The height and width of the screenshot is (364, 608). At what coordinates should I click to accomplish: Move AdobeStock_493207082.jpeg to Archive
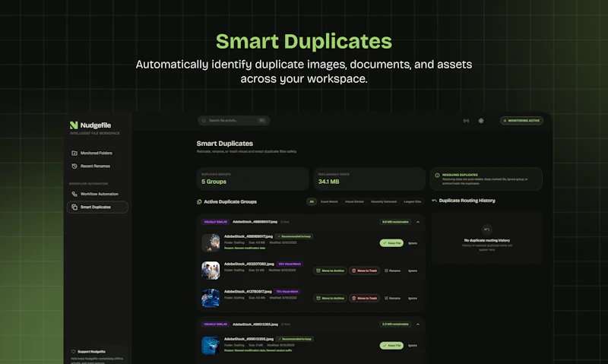[331, 271]
